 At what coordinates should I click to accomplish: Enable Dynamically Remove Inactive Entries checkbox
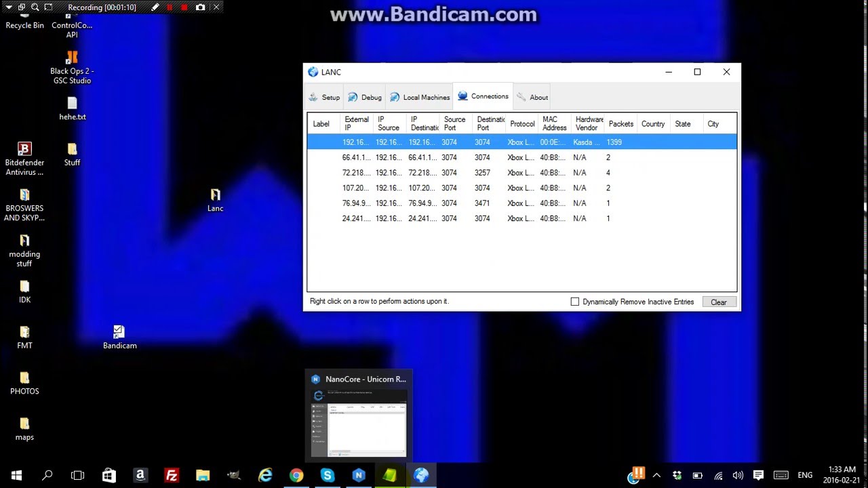pyautogui.click(x=575, y=302)
